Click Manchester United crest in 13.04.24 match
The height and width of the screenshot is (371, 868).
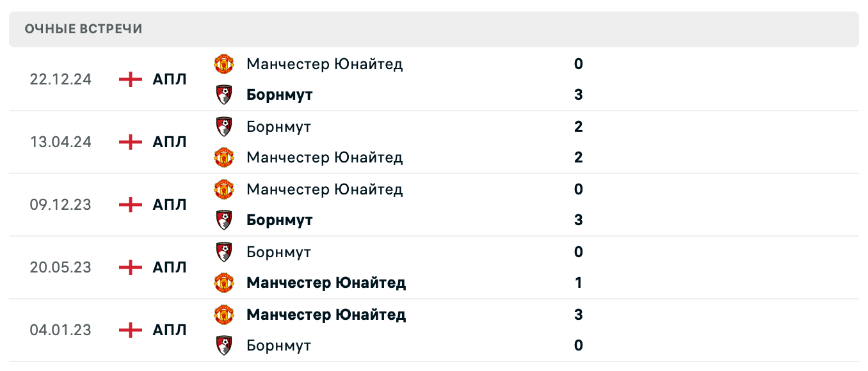pyautogui.click(x=223, y=157)
